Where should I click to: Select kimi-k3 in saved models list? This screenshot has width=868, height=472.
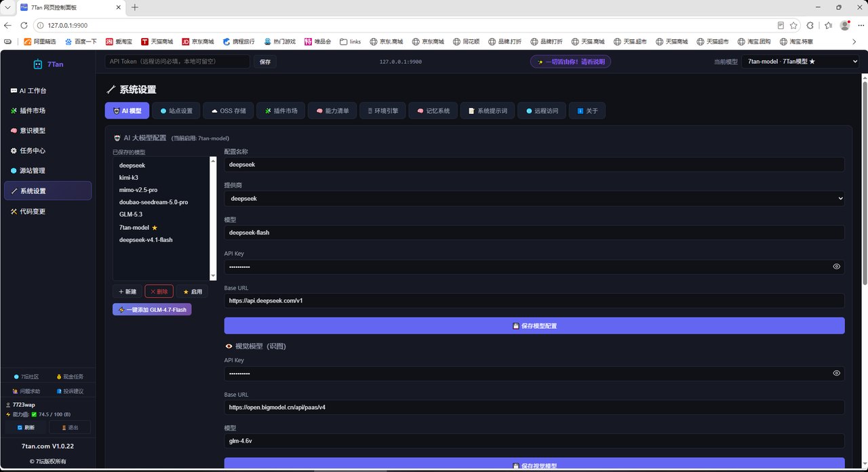pos(161,178)
